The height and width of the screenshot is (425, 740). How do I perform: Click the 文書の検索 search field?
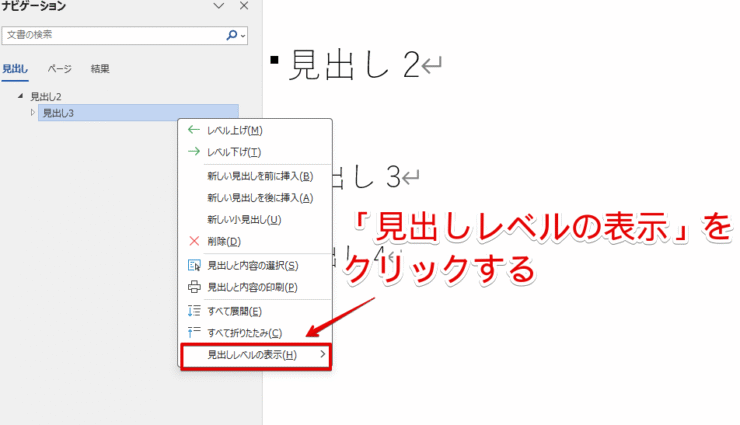pyautogui.click(x=125, y=35)
